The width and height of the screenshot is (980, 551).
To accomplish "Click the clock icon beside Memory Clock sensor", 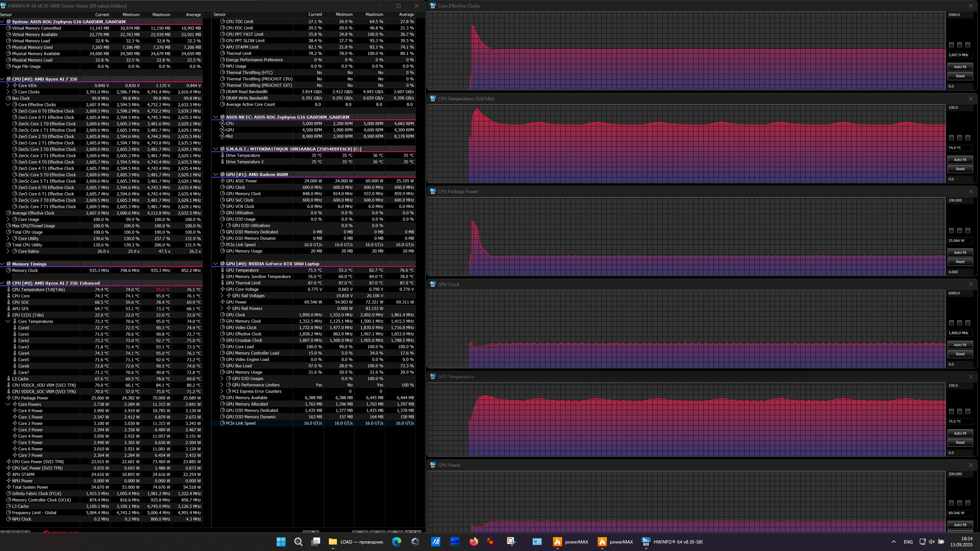I will point(9,271).
